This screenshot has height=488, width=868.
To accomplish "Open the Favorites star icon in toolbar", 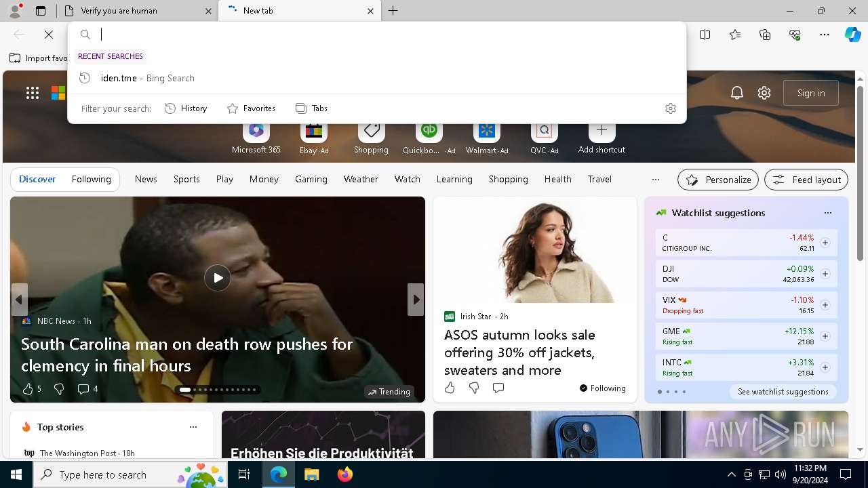I will 735,35.
